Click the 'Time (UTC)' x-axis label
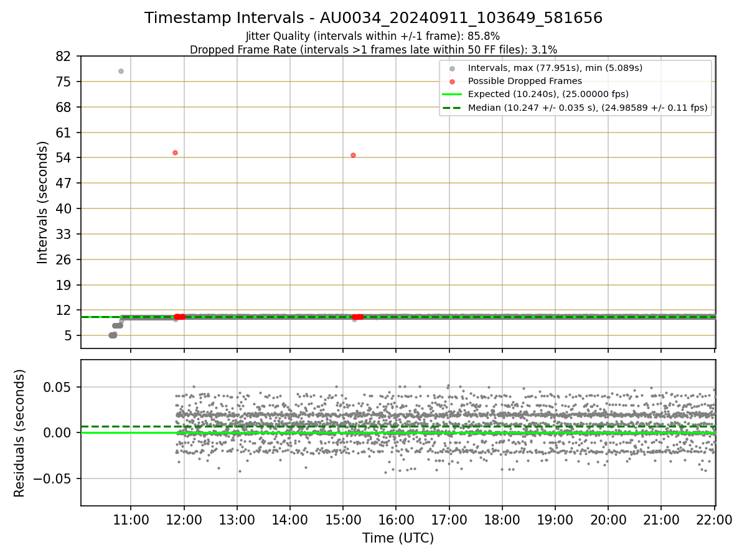The height and width of the screenshot is (560, 747). coord(398,538)
